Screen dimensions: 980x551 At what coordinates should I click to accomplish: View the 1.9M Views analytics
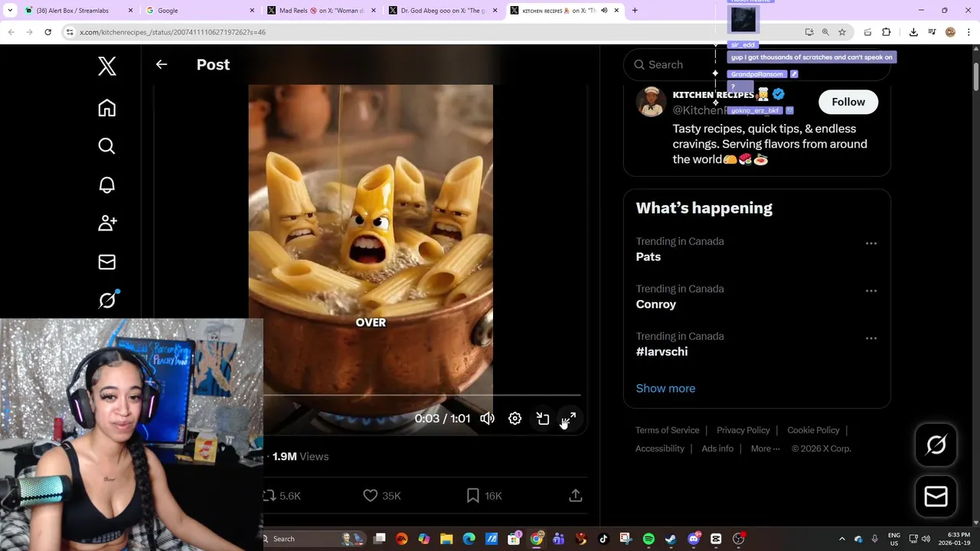pyautogui.click(x=300, y=456)
